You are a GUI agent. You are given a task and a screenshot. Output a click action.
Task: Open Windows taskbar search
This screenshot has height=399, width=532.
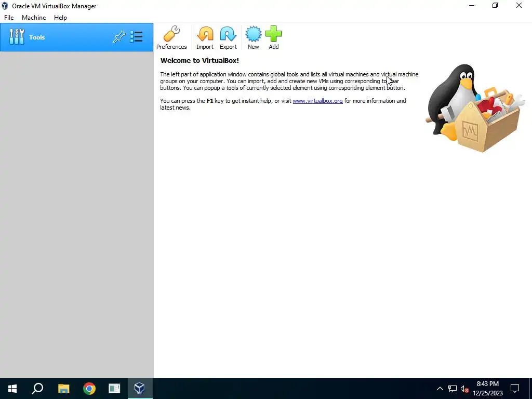click(37, 389)
